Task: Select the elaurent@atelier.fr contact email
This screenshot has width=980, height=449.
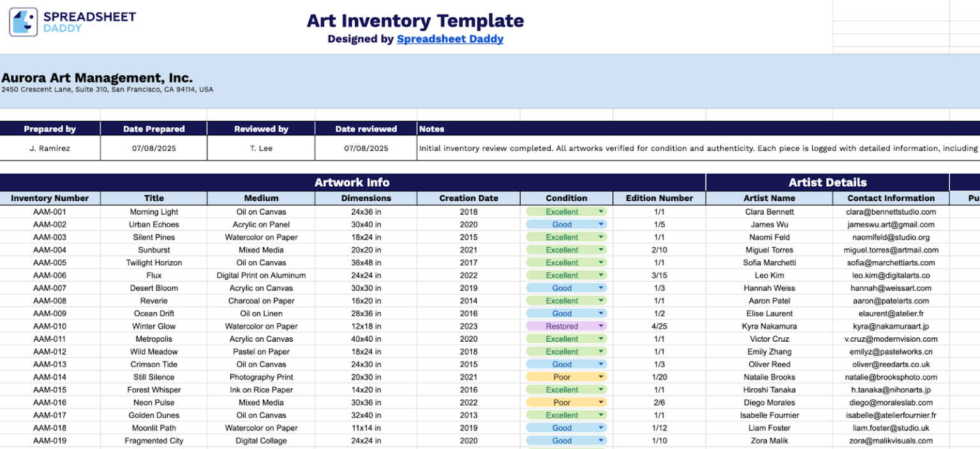Action: pyautogui.click(x=891, y=313)
